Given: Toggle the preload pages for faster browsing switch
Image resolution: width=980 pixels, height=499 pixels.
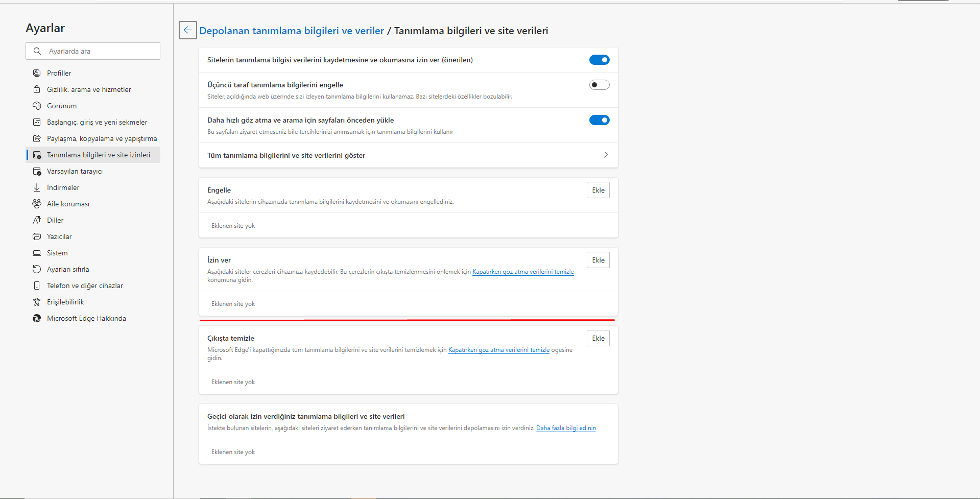Looking at the screenshot, I should pyautogui.click(x=600, y=120).
